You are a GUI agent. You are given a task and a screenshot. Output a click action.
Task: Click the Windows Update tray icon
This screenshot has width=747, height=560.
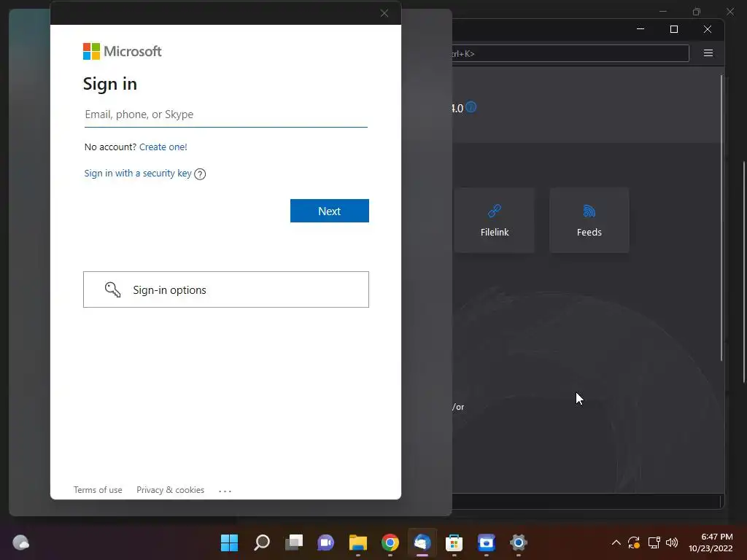(634, 542)
